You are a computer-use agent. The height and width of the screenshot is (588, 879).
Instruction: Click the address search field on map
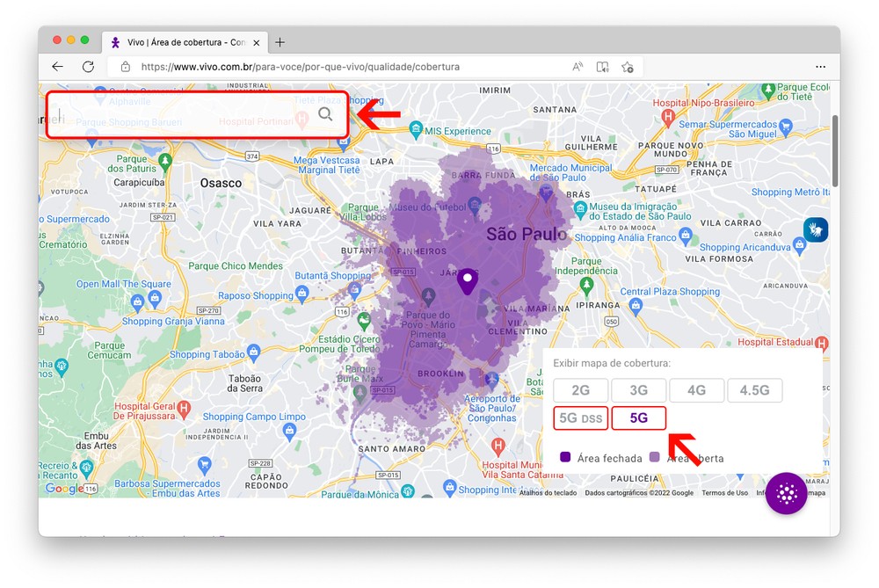pos(197,115)
